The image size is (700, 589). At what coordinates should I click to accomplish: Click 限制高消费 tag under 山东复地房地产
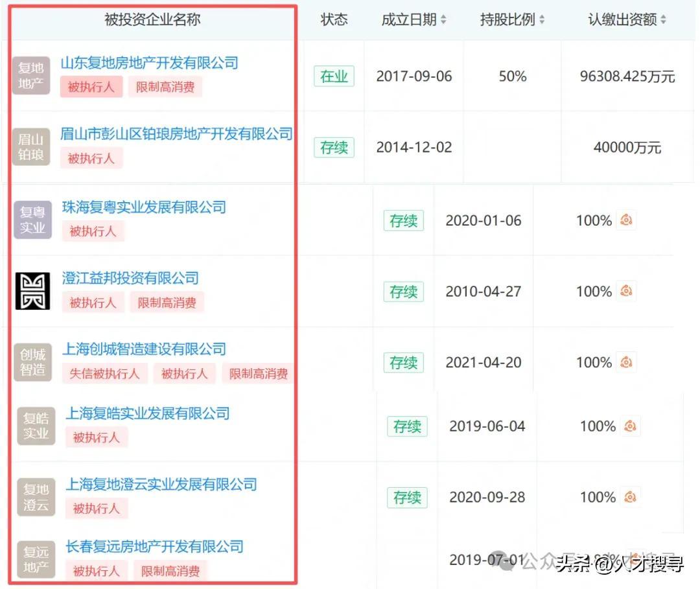point(165,87)
